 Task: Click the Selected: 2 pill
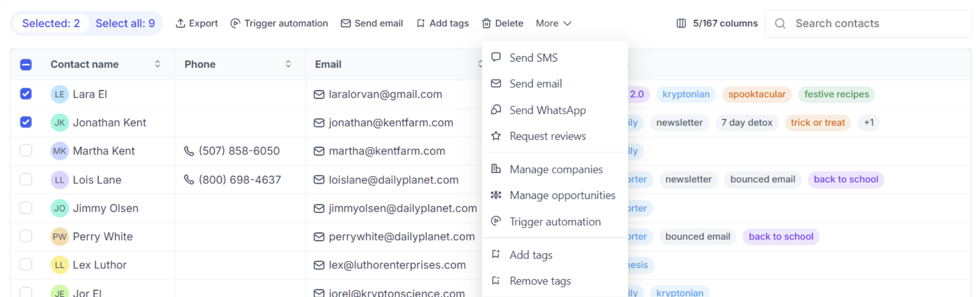coord(51,23)
